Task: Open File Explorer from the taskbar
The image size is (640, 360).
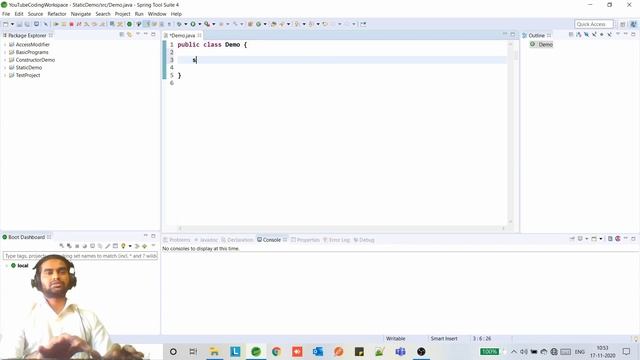Action: pos(214,351)
